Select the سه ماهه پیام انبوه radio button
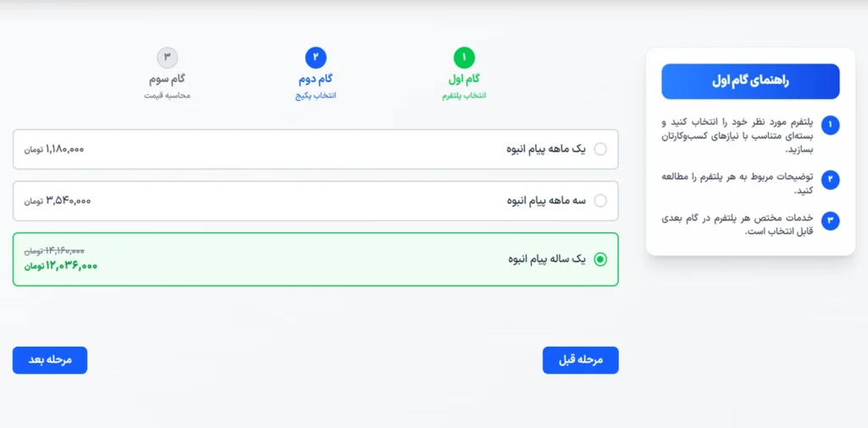Image resolution: width=868 pixels, height=428 pixels. (x=601, y=201)
